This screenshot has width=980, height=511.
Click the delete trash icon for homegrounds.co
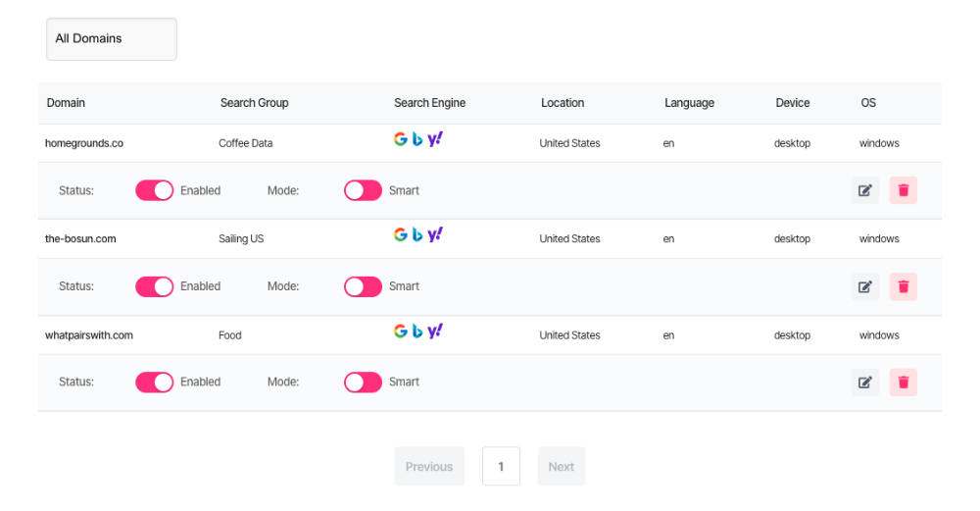pyautogui.click(x=904, y=190)
